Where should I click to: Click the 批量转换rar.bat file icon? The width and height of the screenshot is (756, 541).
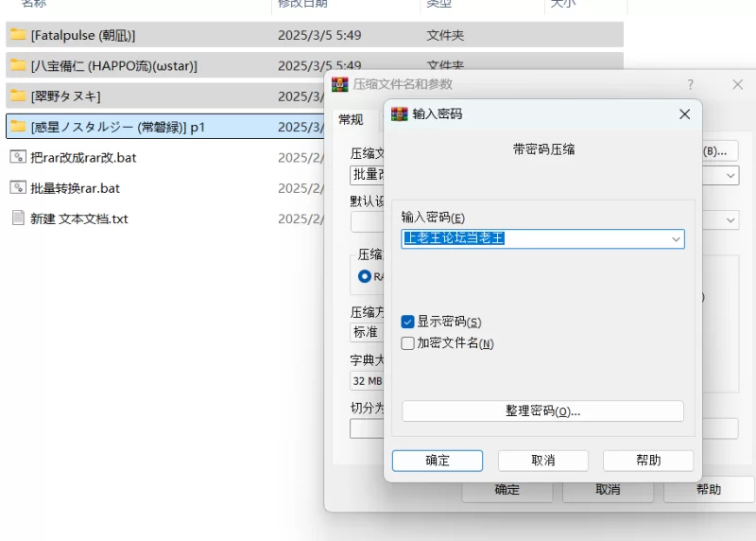point(18,187)
